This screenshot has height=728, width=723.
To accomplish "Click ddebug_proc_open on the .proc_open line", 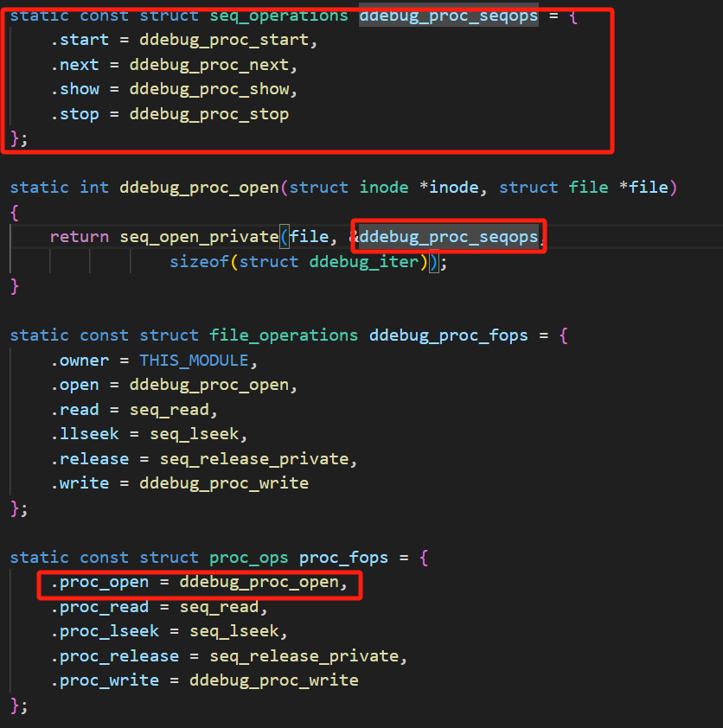I will pos(259,582).
